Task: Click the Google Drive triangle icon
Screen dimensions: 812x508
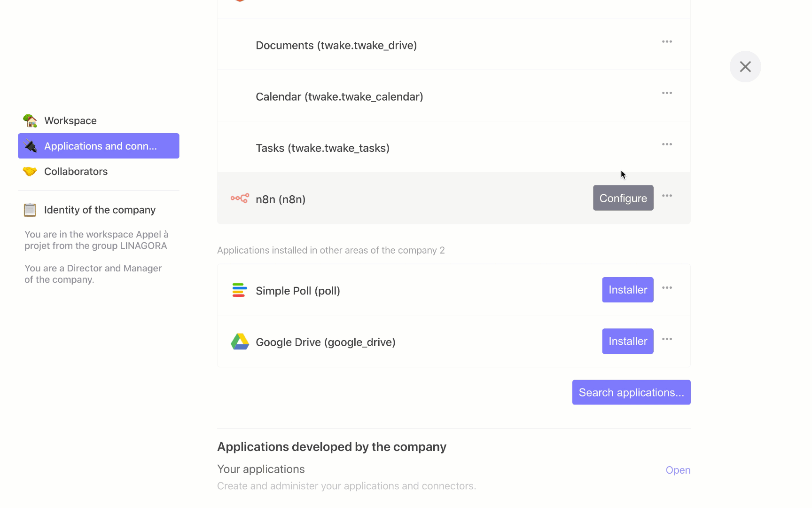Action: (x=240, y=341)
